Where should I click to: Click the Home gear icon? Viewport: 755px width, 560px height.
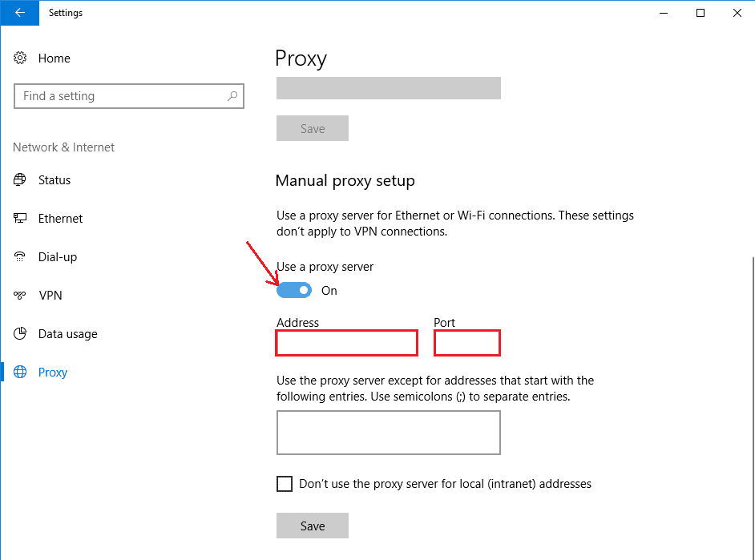pos(21,58)
